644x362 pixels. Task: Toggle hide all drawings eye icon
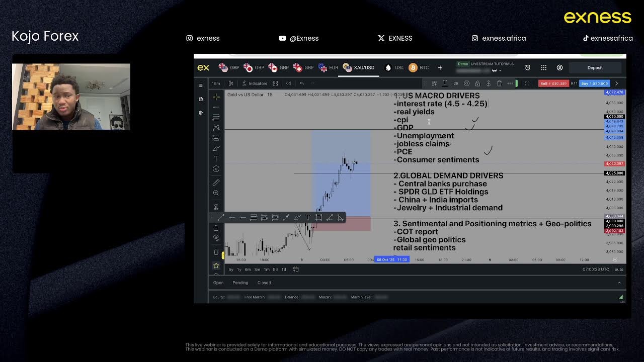(x=216, y=237)
